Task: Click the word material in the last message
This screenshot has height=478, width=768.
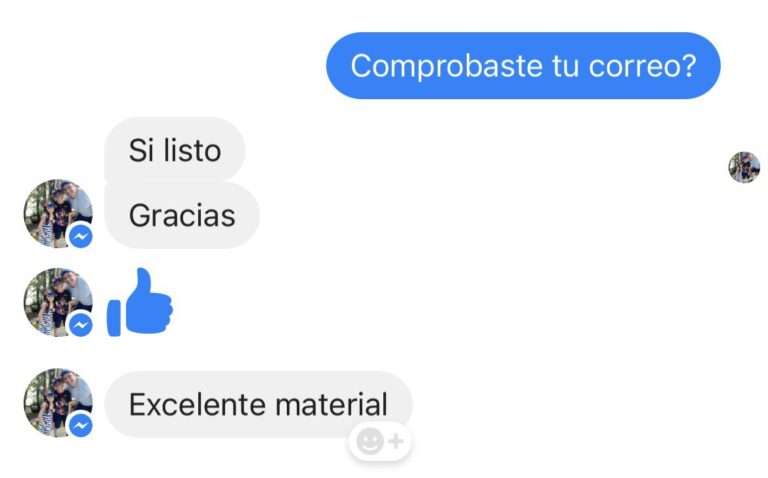Action: 332,405
